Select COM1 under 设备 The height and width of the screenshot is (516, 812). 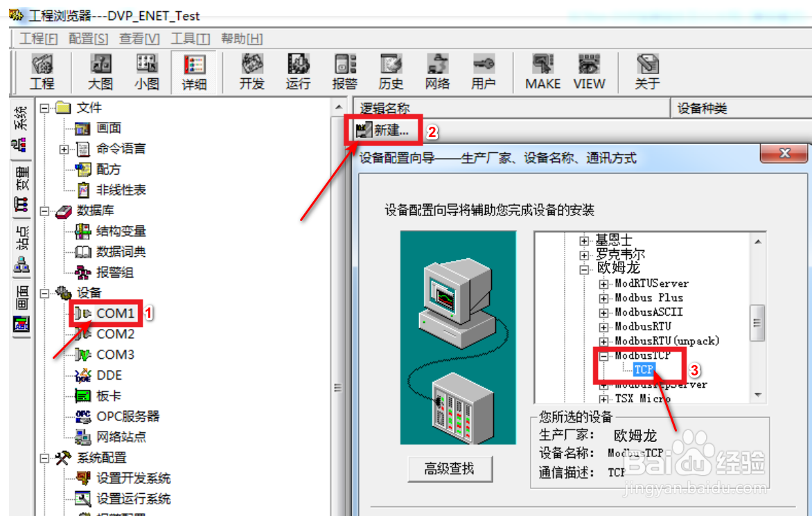(x=116, y=313)
